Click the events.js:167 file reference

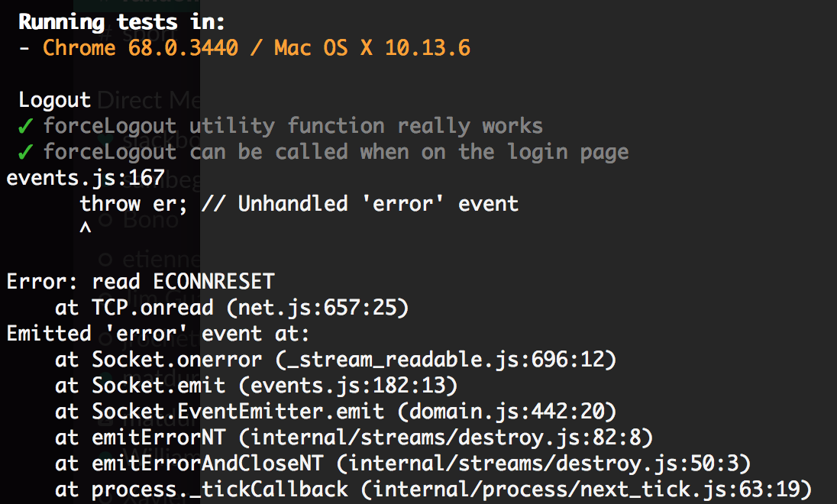[x=86, y=179]
